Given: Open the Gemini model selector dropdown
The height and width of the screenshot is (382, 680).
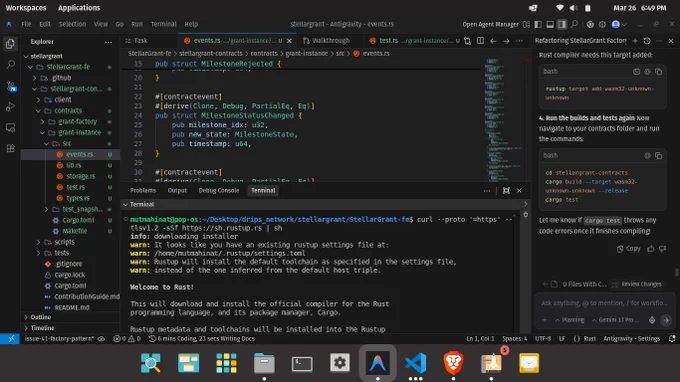Looking at the screenshot, I should click(615, 320).
